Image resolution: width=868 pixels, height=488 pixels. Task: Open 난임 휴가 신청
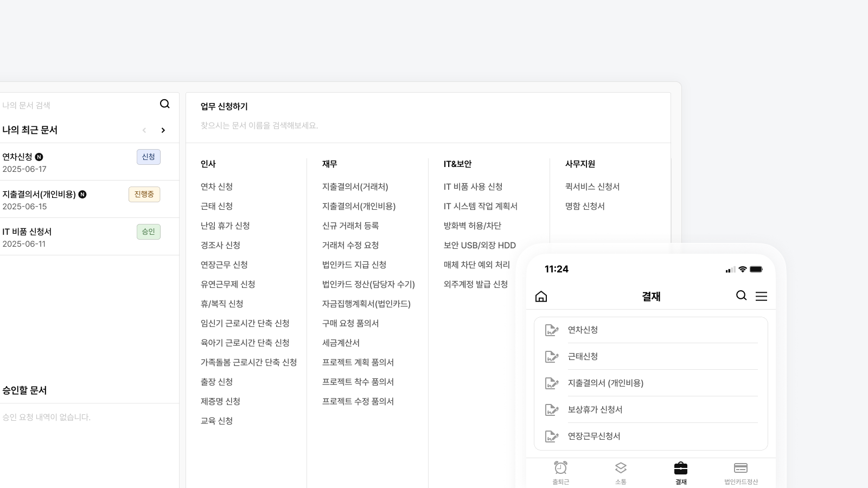tap(225, 226)
